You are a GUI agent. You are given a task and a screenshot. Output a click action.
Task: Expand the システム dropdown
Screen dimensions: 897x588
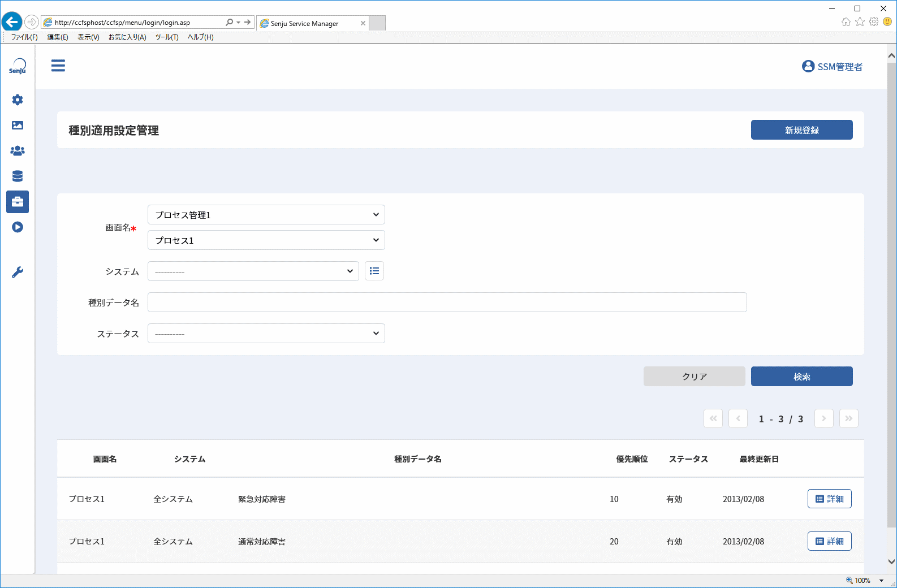253,271
